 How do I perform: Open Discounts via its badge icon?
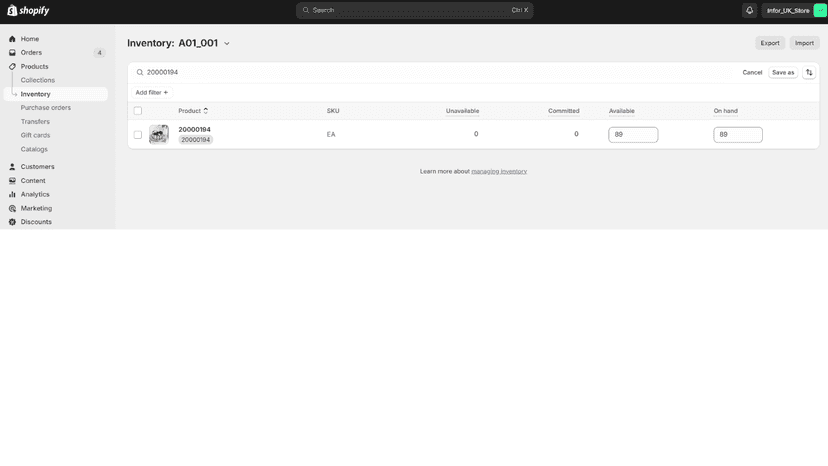(12, 222)
